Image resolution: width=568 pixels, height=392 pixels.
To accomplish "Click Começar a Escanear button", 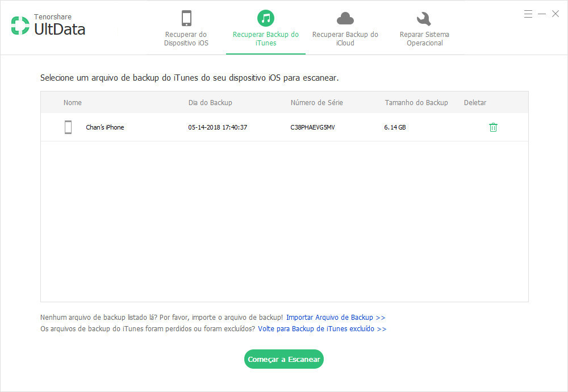I will (x=283, y=359).
